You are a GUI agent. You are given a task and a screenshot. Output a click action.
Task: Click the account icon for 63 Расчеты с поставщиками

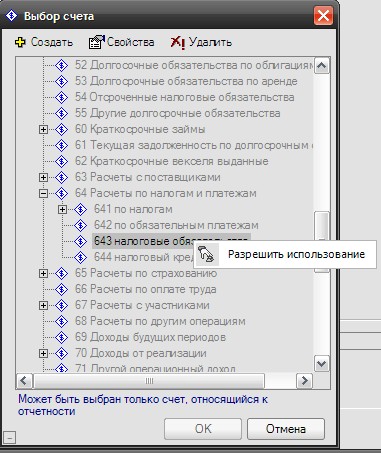click(x=61, y=177)
